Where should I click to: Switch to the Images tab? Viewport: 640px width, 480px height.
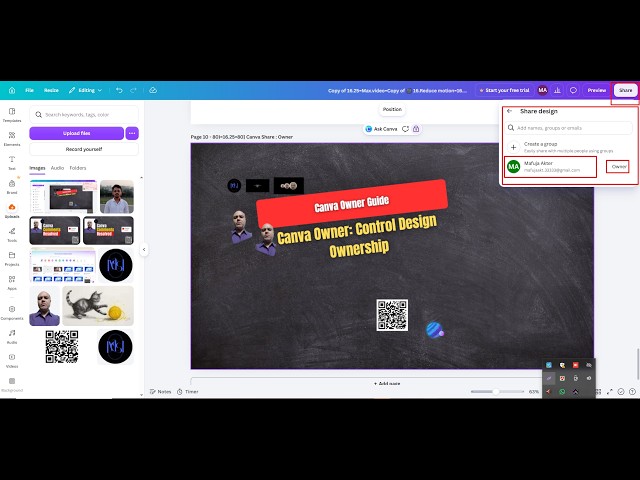[37, 168]
